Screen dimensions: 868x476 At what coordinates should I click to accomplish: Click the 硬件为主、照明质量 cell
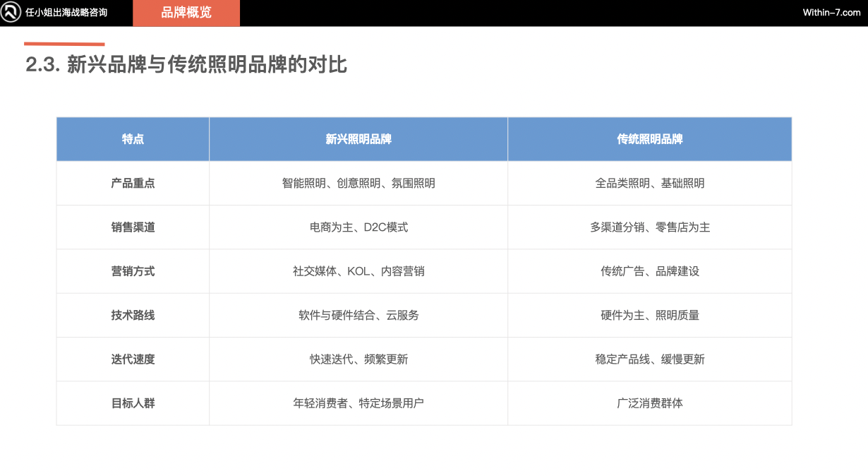[649, 315]
